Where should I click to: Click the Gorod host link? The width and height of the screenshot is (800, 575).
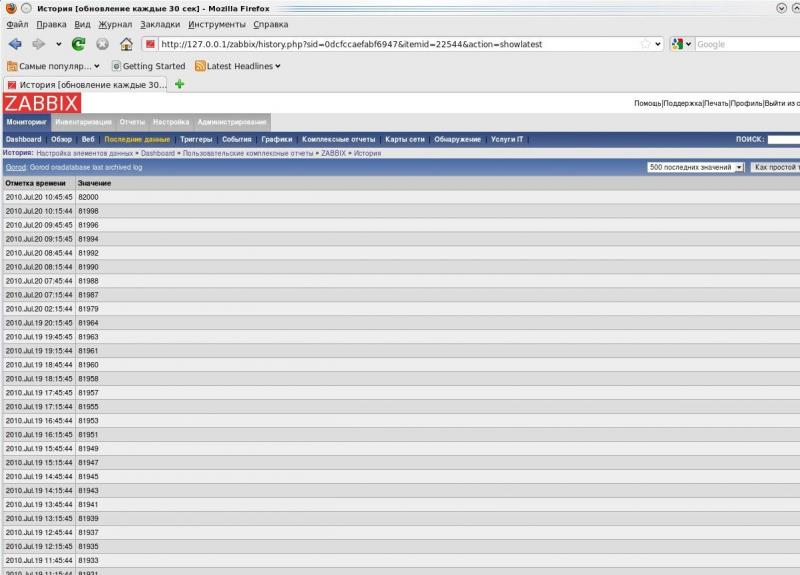[16, 167]
